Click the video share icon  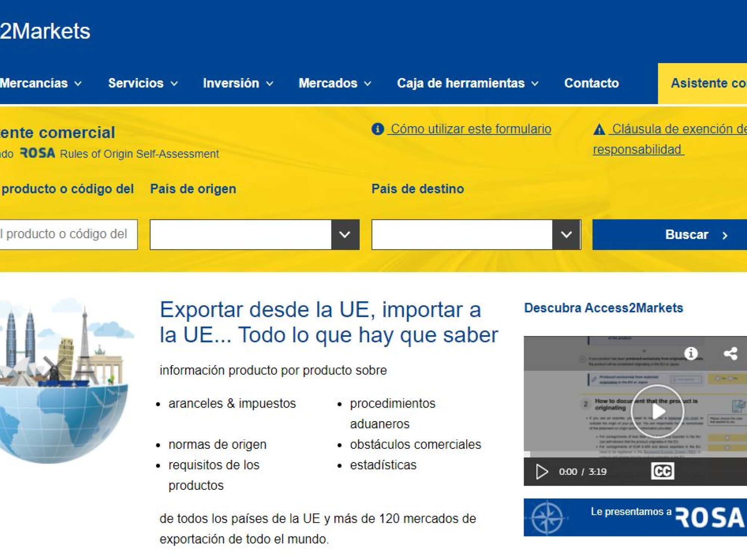pos(730,353)
